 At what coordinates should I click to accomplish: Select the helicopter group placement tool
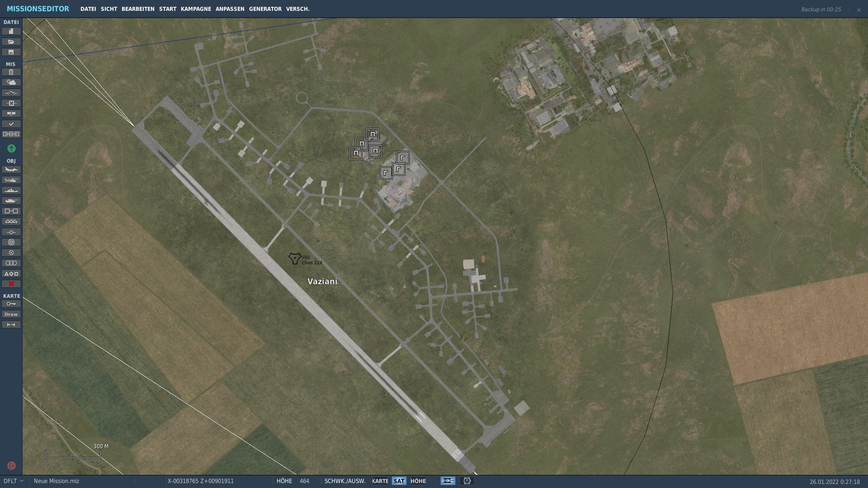click(11, 180)
